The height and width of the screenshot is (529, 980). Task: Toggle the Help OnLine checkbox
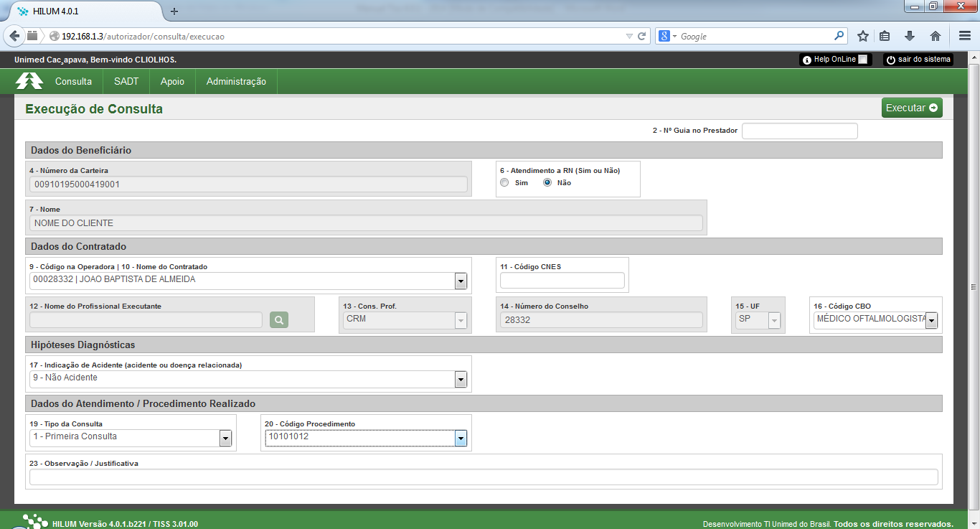click(863, 60)
